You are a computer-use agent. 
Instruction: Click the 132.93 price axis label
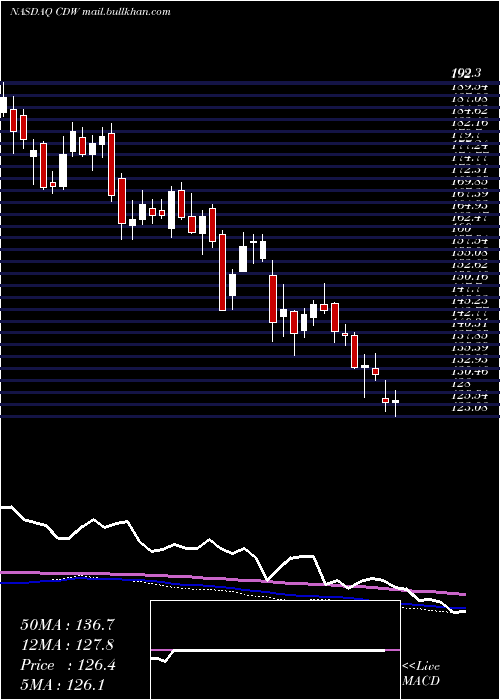469,360
